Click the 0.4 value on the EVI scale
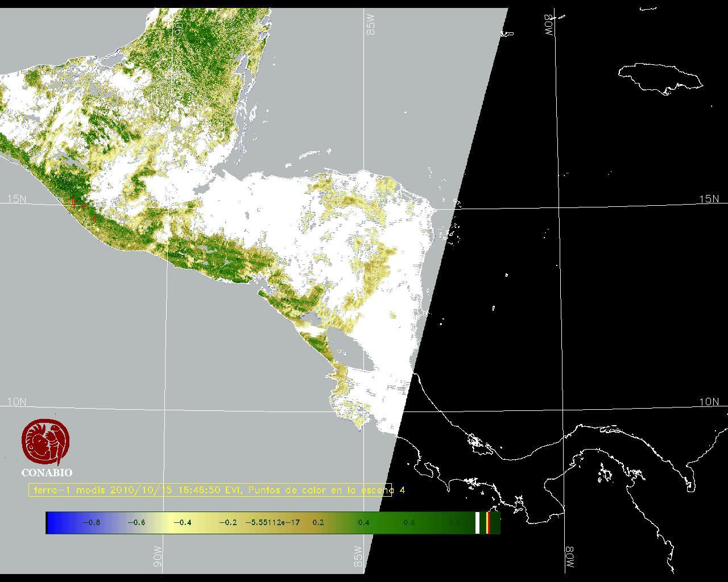The width and height of the screenshot is (728, 582). click(x=363, y=522)
